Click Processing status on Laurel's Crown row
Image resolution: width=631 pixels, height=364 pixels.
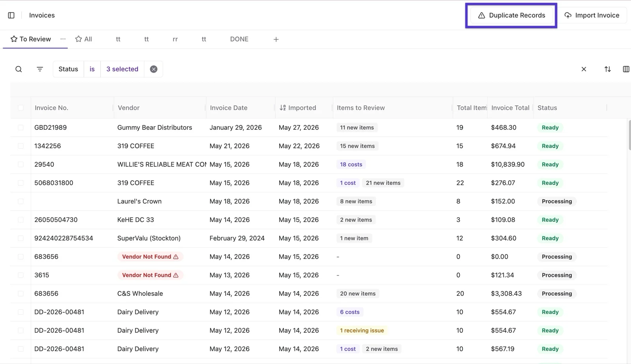(x=556, y=202)
